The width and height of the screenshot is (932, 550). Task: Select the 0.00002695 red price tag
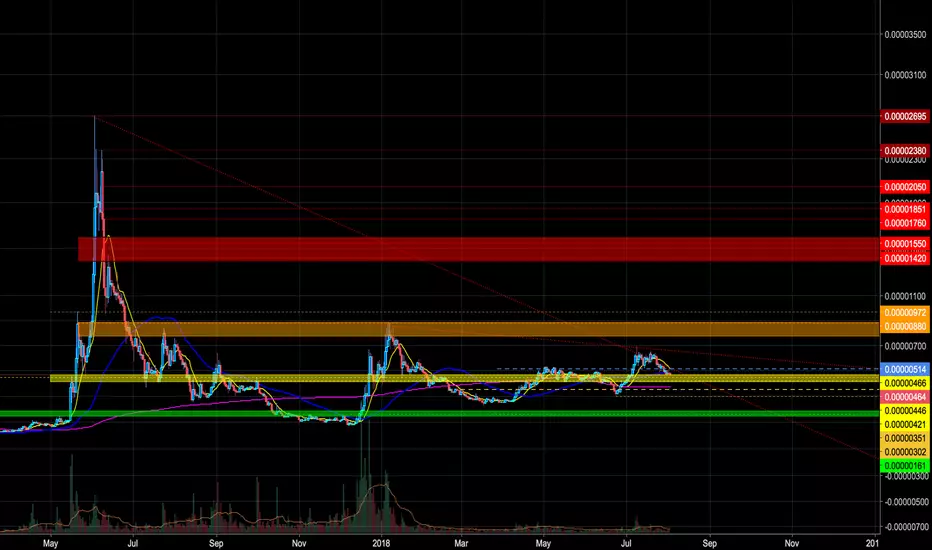905,117
